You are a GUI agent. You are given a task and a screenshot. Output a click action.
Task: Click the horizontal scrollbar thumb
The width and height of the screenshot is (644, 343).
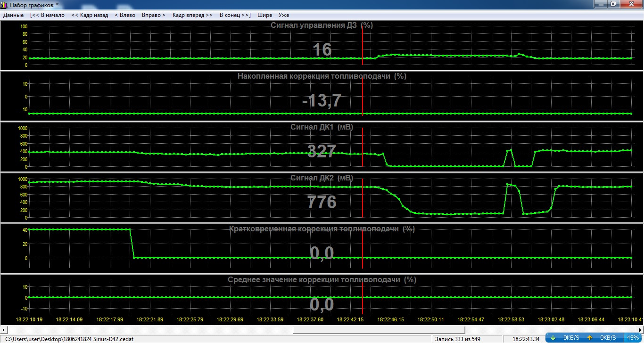pyautogui.click(x=379, y=330)
